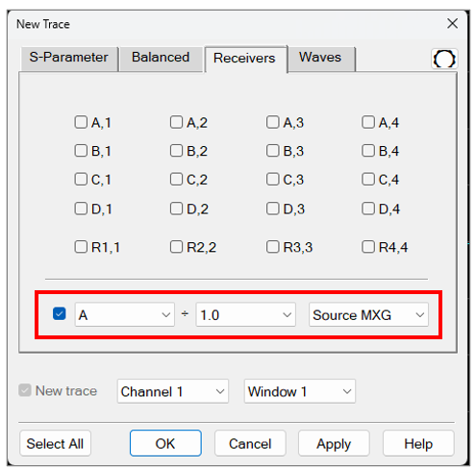Go to the Waves tab

tap(321, 59)
